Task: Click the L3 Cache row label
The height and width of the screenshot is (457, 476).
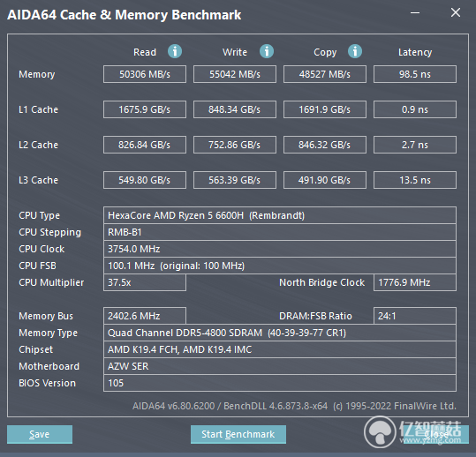Action: (x=38, y=180)
